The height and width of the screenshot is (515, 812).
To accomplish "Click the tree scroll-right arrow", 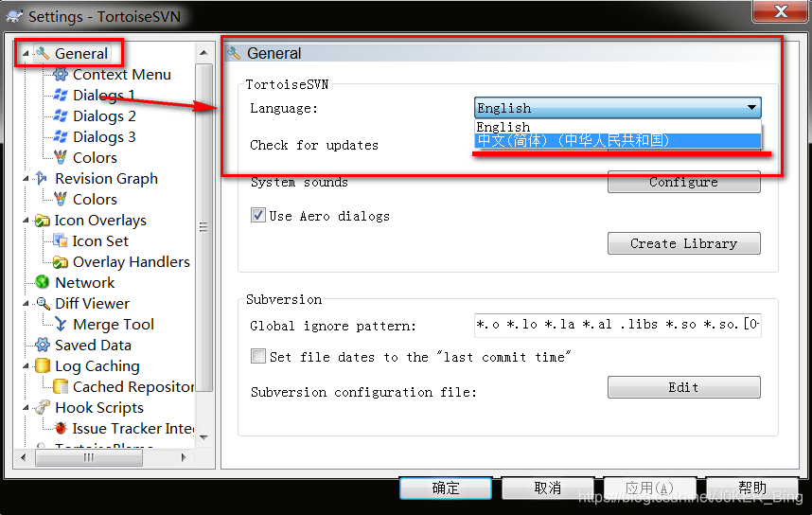I will coord(184,457).
